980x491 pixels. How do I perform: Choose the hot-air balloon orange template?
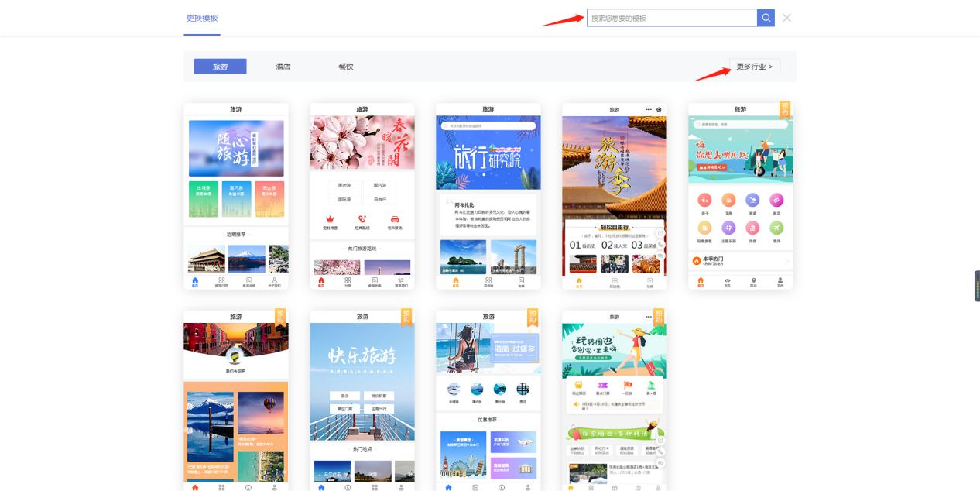pyautogui.click(x=236, y=400)
